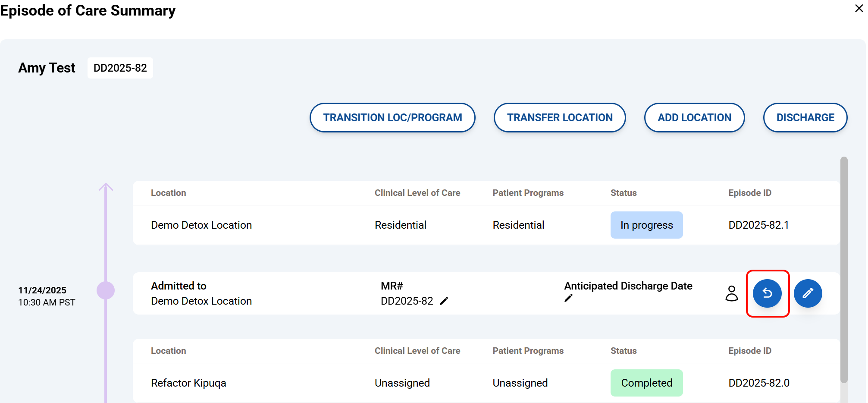The image size is (868, 403).
Task: Click the In progress status badge
Action: click(x=646, y=225)
